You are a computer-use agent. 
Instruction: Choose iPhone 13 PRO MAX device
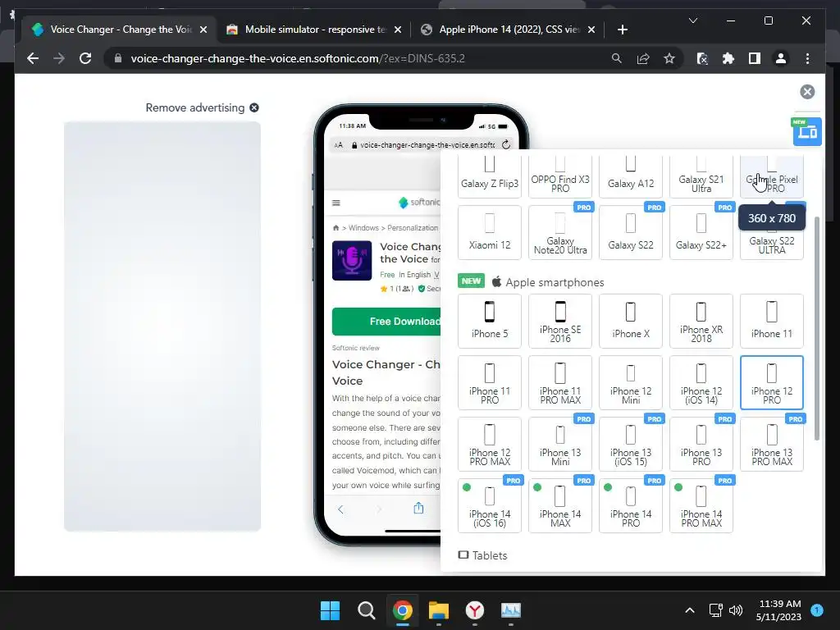[x=771, y=444]
